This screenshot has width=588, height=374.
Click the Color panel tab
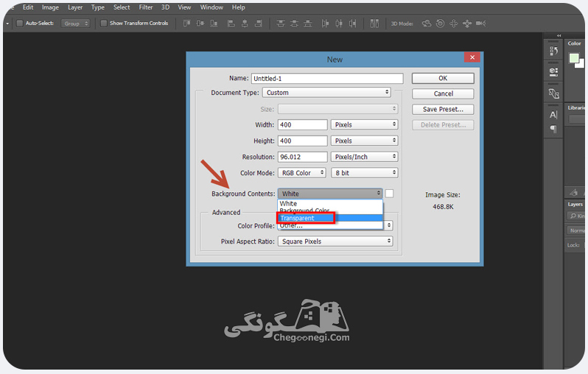574,43
